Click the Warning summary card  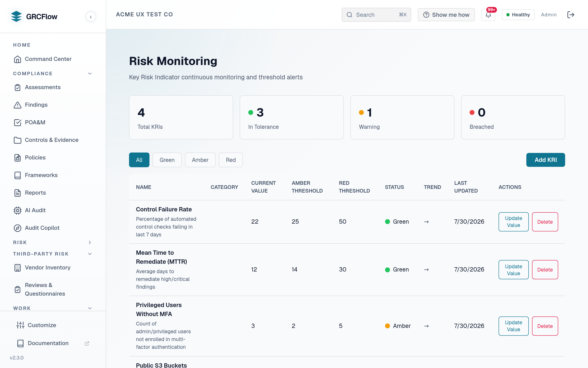click(x=402, y=117)
